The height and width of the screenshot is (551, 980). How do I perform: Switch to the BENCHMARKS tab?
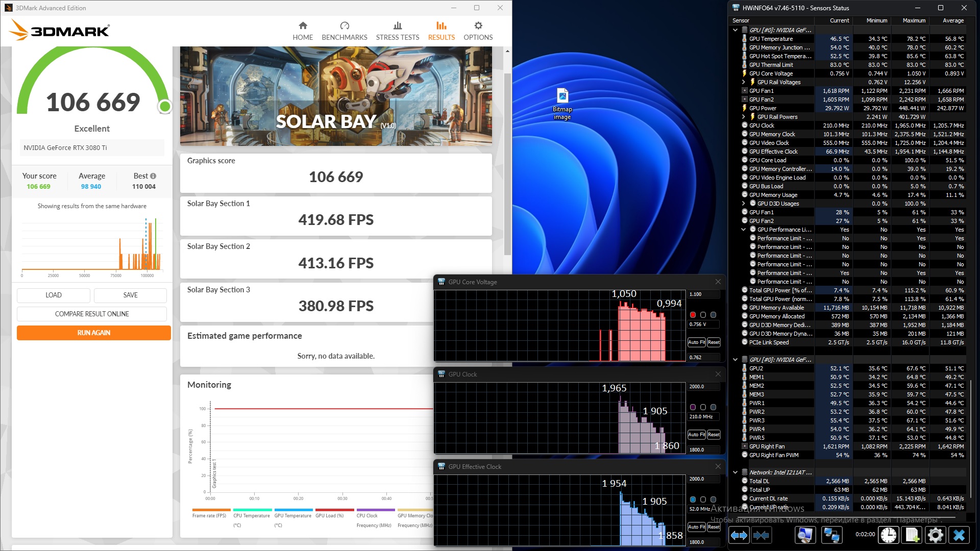(x=344, y=31)
